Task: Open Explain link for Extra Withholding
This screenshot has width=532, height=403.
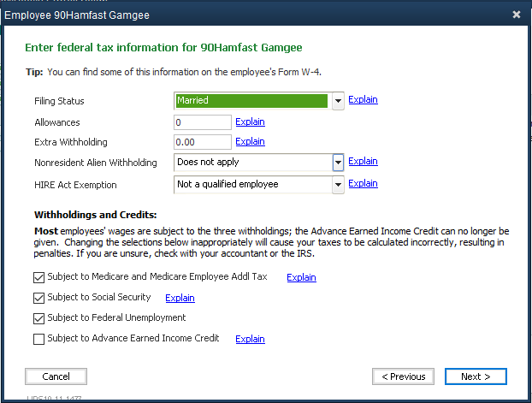Action: pos(250,141)
